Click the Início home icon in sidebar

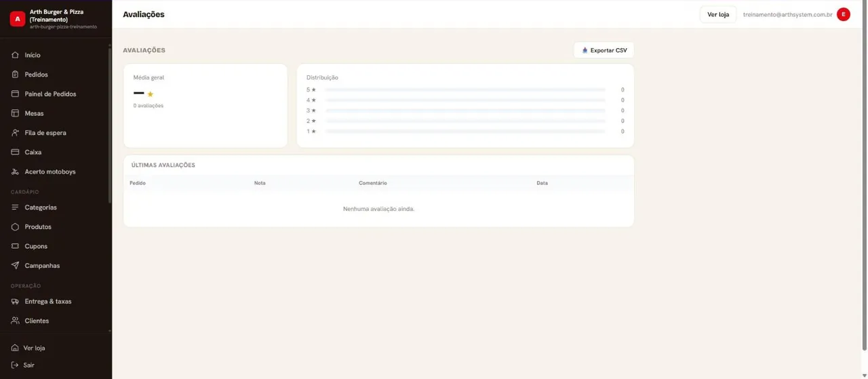click(x=15, y=55)
